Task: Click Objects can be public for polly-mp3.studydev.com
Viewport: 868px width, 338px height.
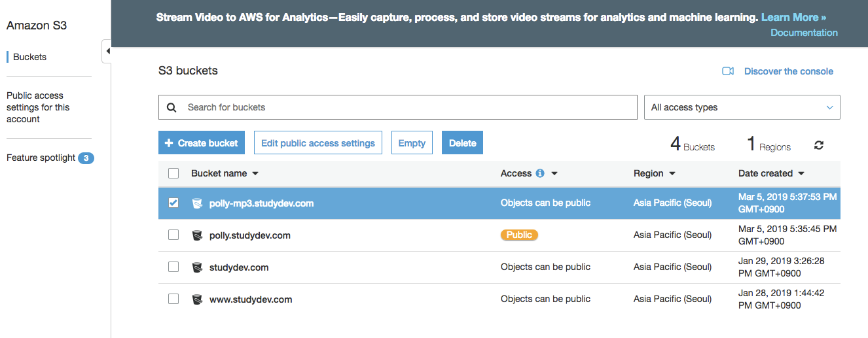Action: point(545,203)
